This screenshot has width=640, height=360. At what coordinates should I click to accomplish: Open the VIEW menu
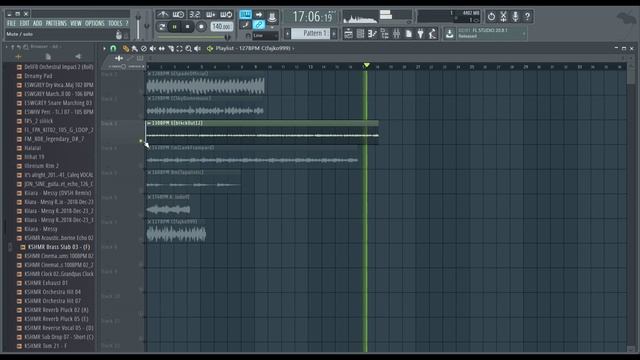tap(76, 23)
